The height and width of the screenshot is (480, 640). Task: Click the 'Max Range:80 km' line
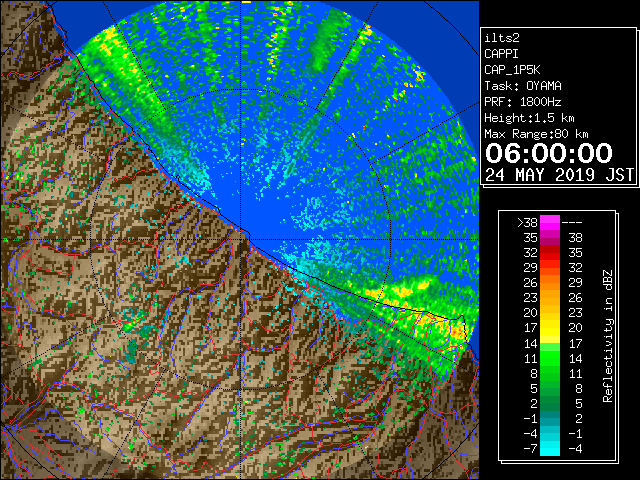pos(536,134)
